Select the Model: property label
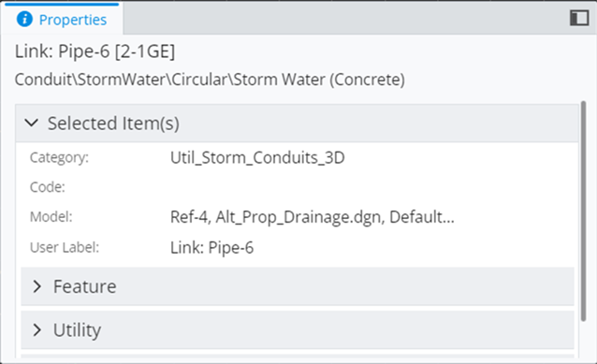597x364 pixels. pos(51,217)
